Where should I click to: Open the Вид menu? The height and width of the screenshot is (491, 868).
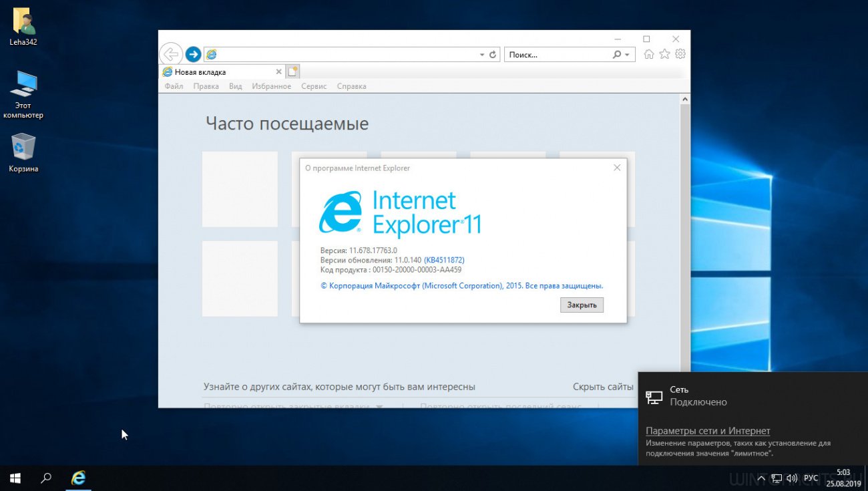[x=235, y=86]
